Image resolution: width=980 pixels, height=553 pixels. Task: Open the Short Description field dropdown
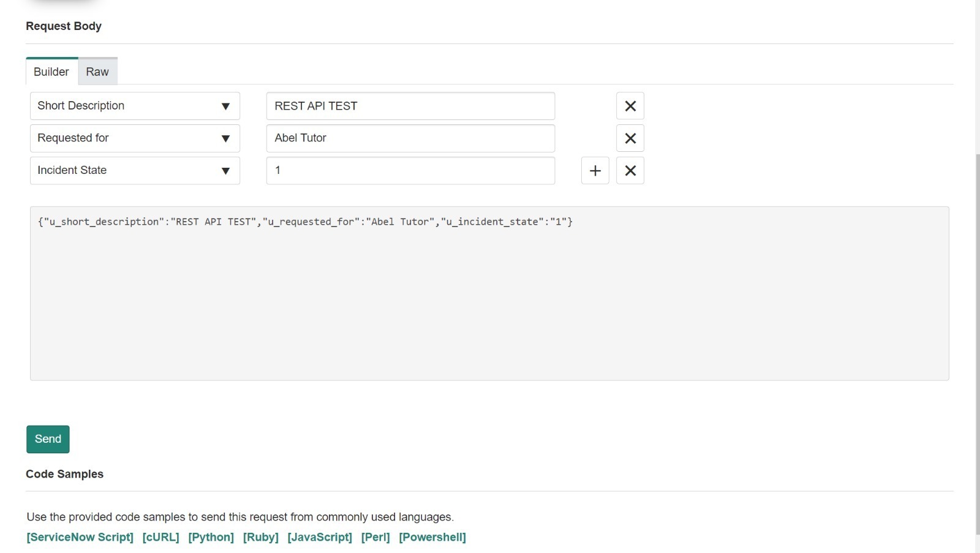coord(135,106)
